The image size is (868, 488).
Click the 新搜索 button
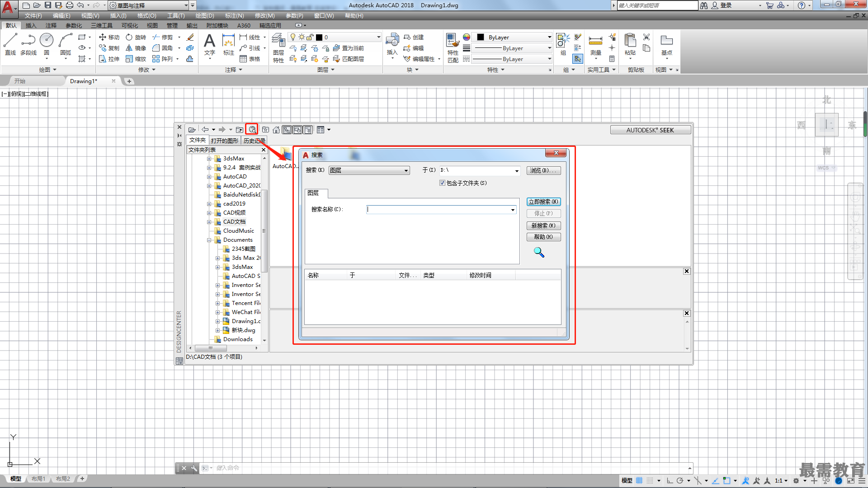(543, 225)
